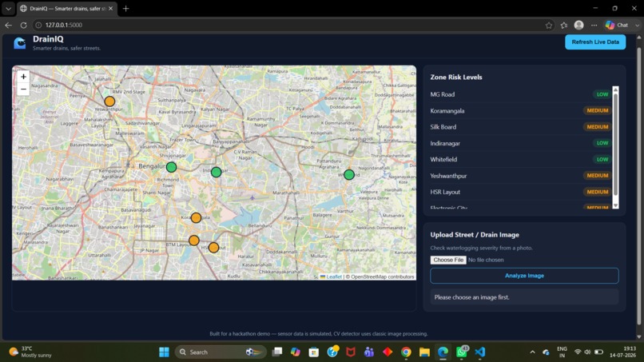Open the Windows Start menu

tap(164, 352)
